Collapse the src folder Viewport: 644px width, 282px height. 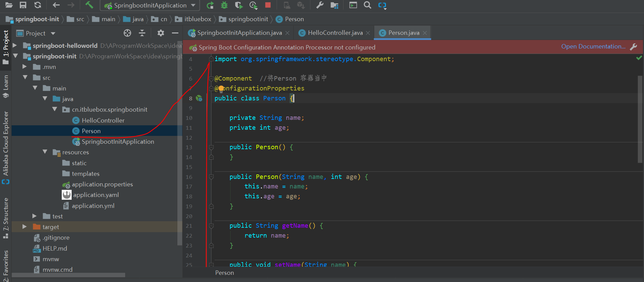[25, 77]
